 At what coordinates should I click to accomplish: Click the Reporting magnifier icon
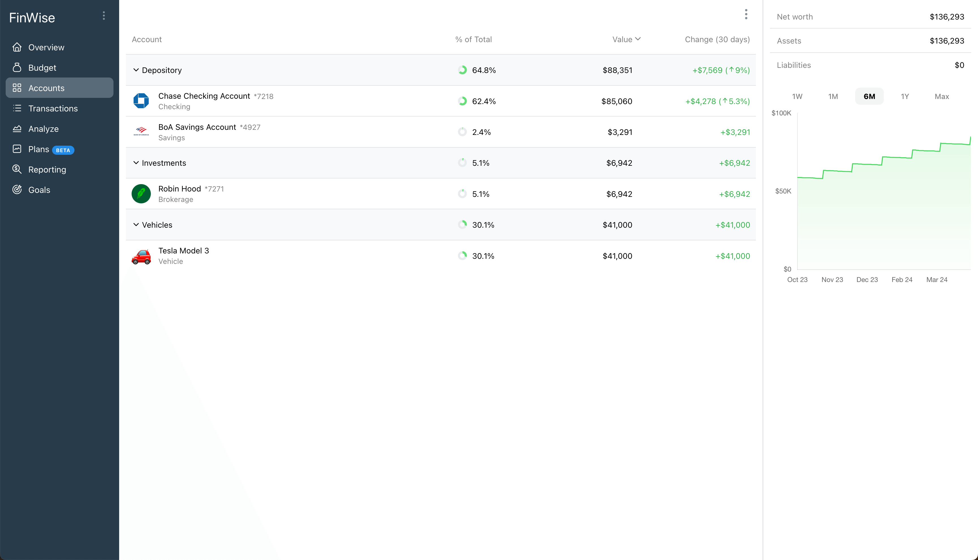coord(17,169)
